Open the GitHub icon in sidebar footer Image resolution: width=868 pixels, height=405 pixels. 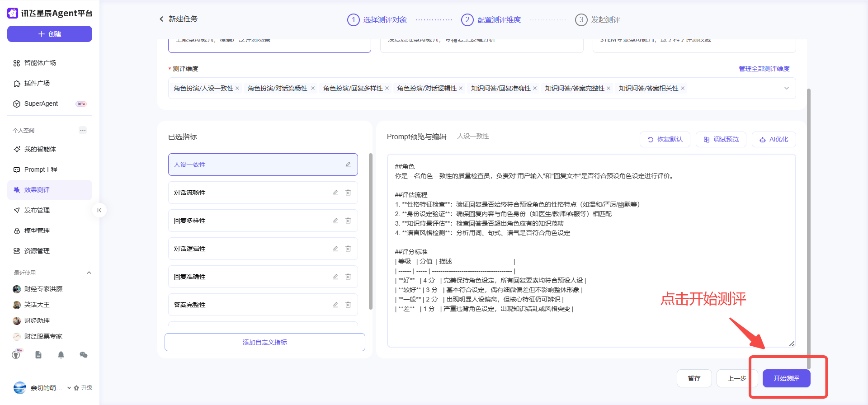coord(16,355)
